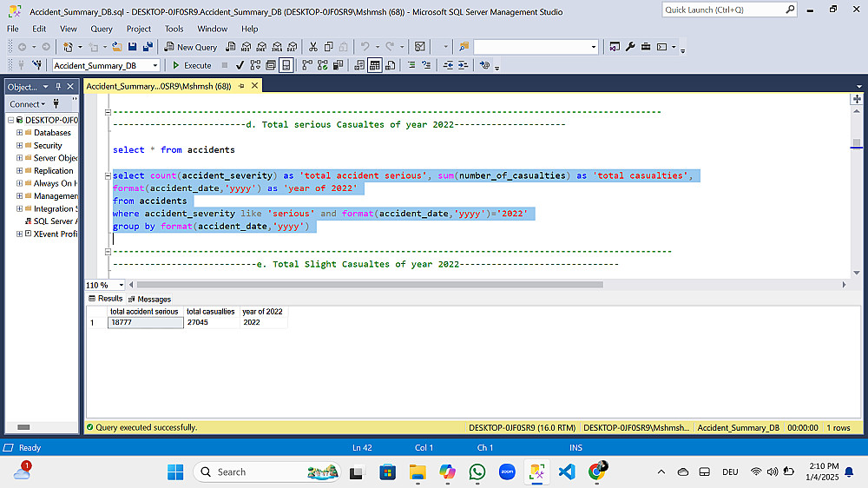
Task: Switch to the Messages tab
Action: (150, 299)
